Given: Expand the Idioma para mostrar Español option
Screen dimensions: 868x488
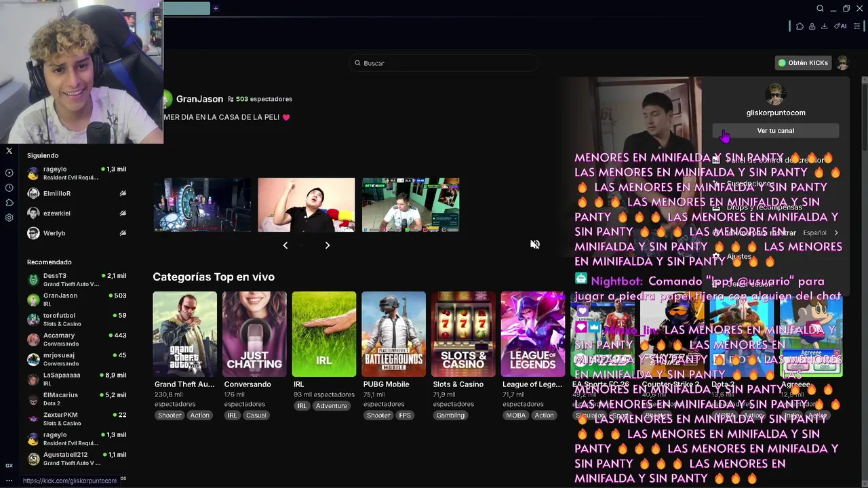Looking at the screenshot, I should coord(776,232).
